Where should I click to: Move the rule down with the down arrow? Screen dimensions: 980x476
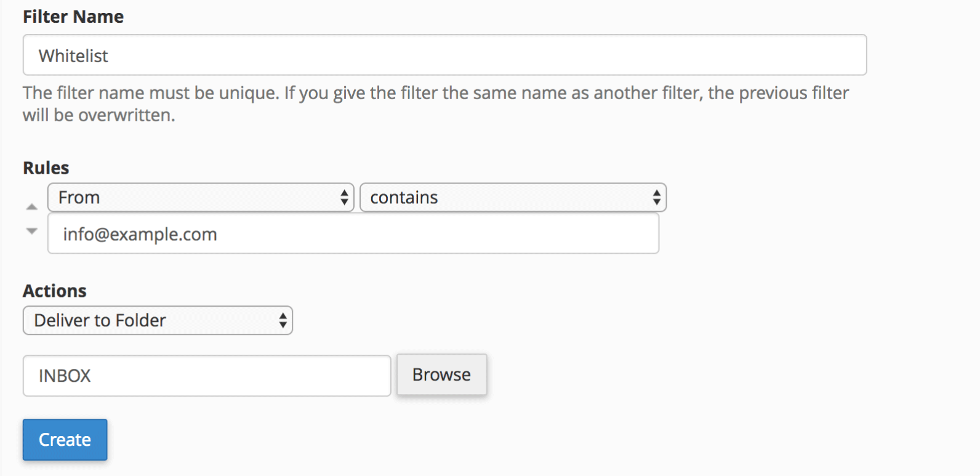(32, 231)
